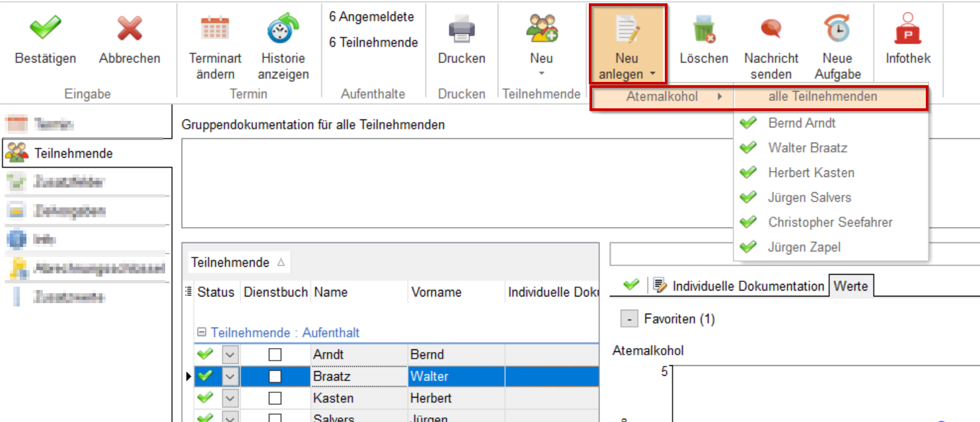The image size is (980, 422).
Task: Click the red Abbrechen cross icon
Action: click(130, 28)
